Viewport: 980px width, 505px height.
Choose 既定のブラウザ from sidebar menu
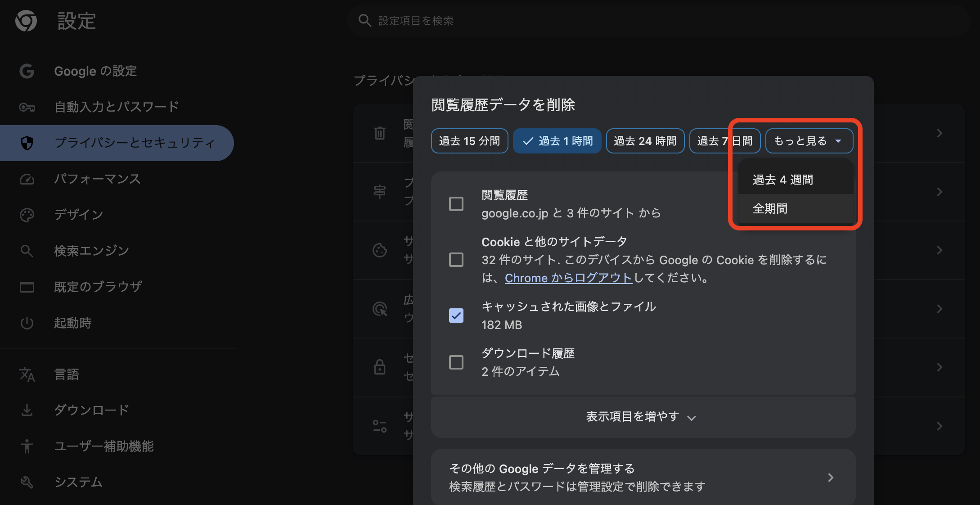pos(98,286)
